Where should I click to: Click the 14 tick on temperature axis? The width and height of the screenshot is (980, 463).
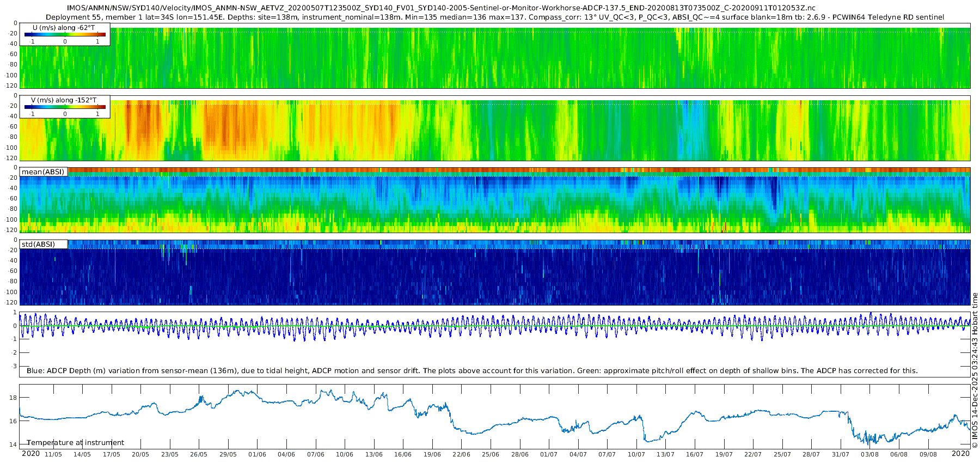(13, 444)
